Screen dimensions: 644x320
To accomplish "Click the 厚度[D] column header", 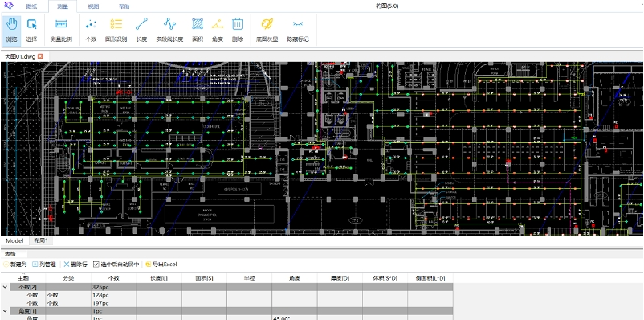I will pos(340,278).
